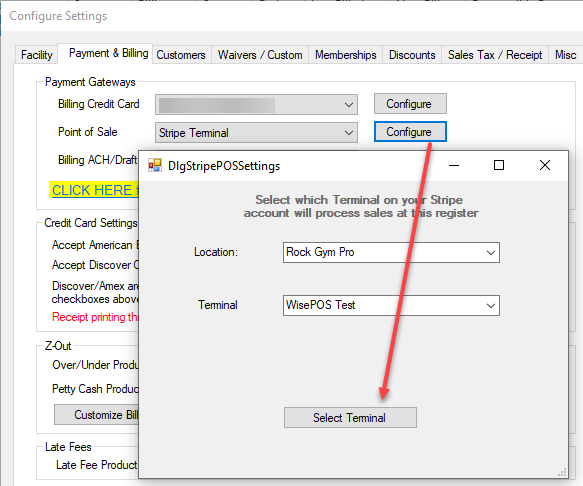Maximize the DlgStripePOSSettings dialog
The image size is (583, 486).
pos(499,165)
